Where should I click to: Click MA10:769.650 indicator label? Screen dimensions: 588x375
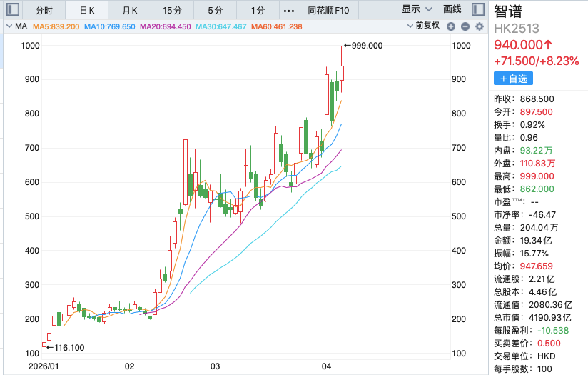coord(109,26)
